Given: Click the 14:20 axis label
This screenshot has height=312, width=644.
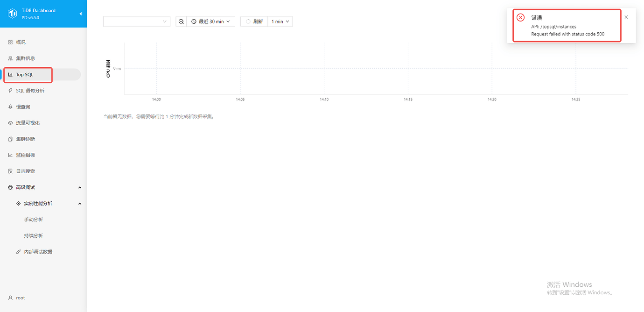Looking at the screenshot, I should pos(492,99).
